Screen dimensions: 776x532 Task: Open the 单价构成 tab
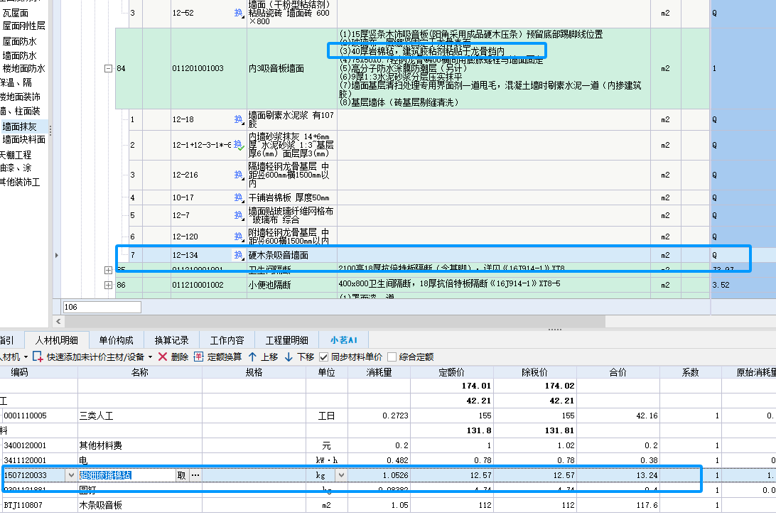coord(116,340)
